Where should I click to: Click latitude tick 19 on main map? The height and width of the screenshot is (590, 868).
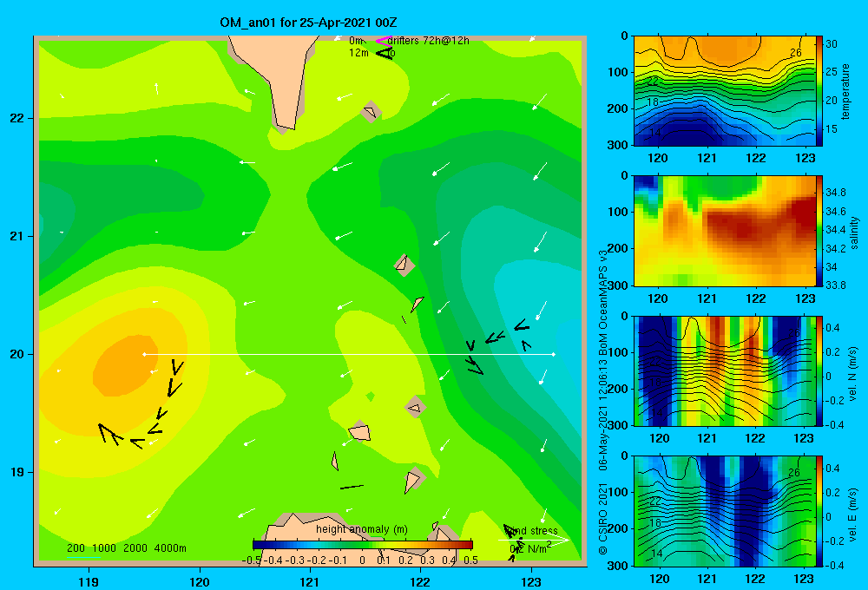coord(17,472)
